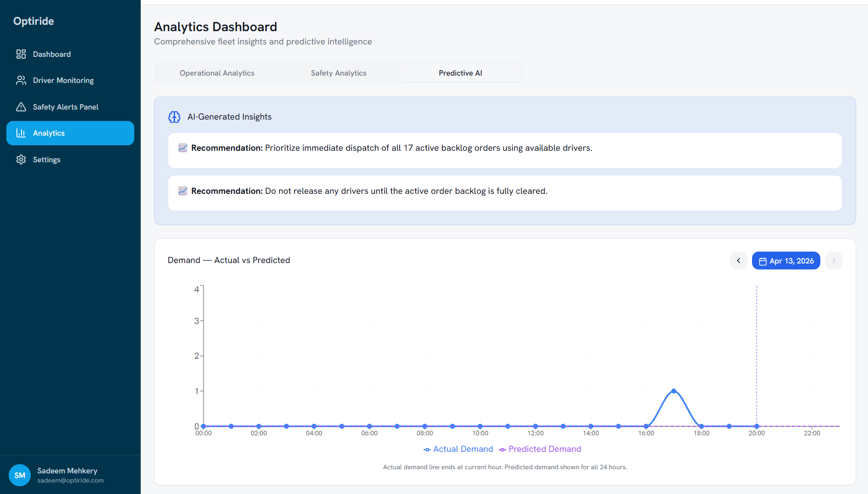Click the data point at 10:00
This screenshot has width=868, height=494.
[x=480, y=426]
